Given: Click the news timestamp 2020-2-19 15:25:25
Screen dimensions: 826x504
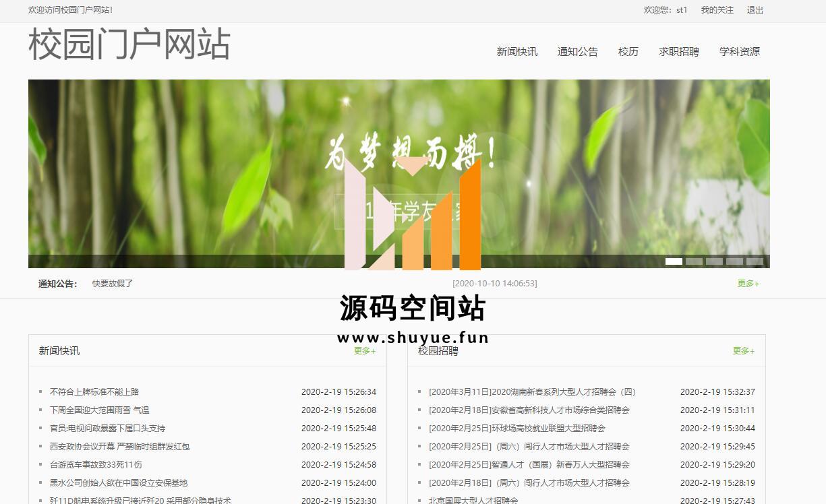Looking at the screenshot, I should click(x=338, y=446).
